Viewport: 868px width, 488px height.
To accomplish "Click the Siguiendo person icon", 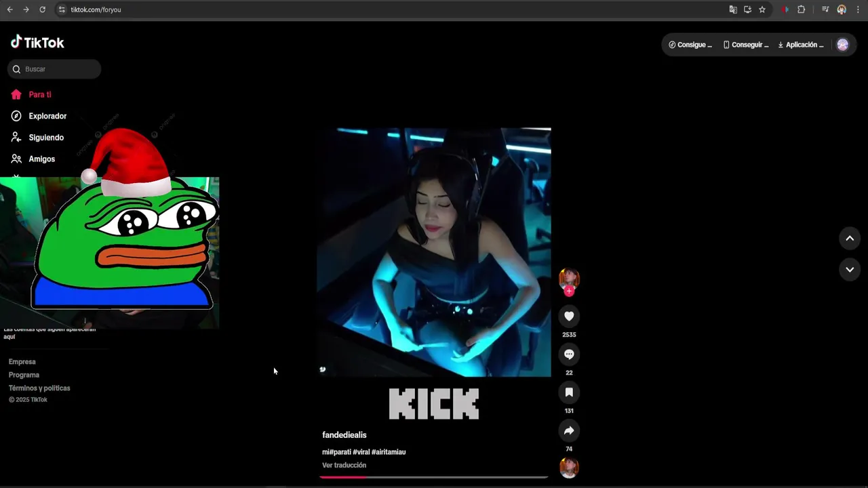I will tap(16, 138).
